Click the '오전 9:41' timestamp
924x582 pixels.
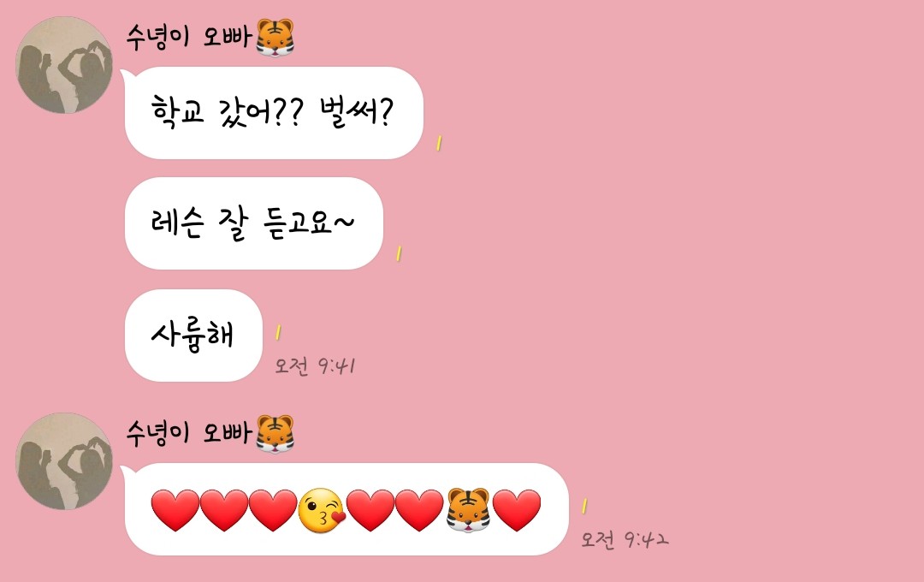315,366
